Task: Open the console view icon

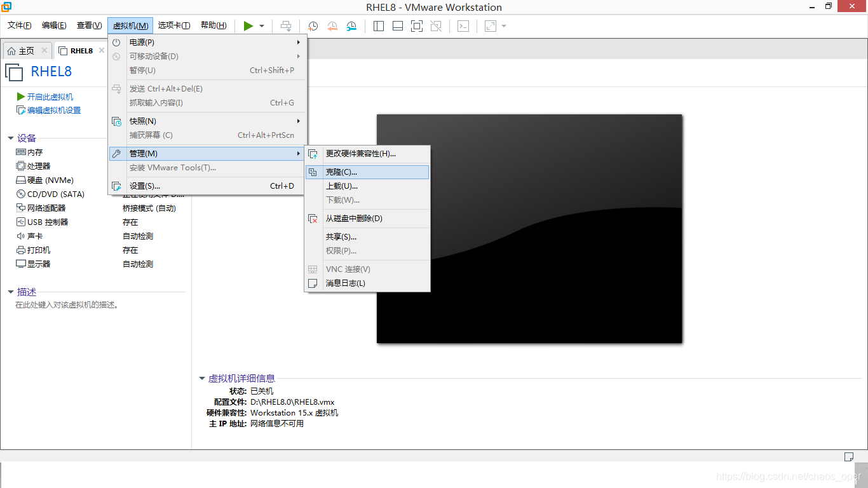Action: pos(464,26)
